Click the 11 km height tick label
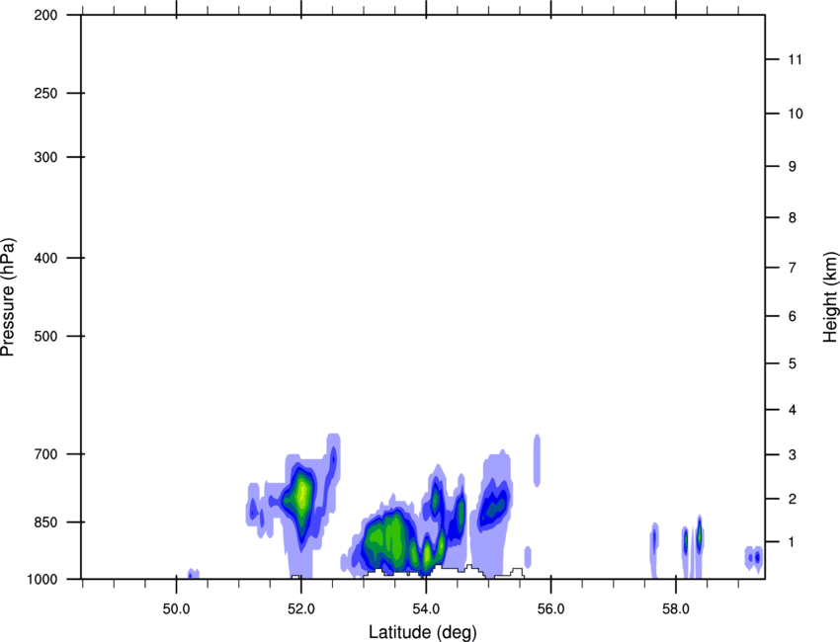The image size is (840, 642). pyautogui.click(x=795, y=60)
